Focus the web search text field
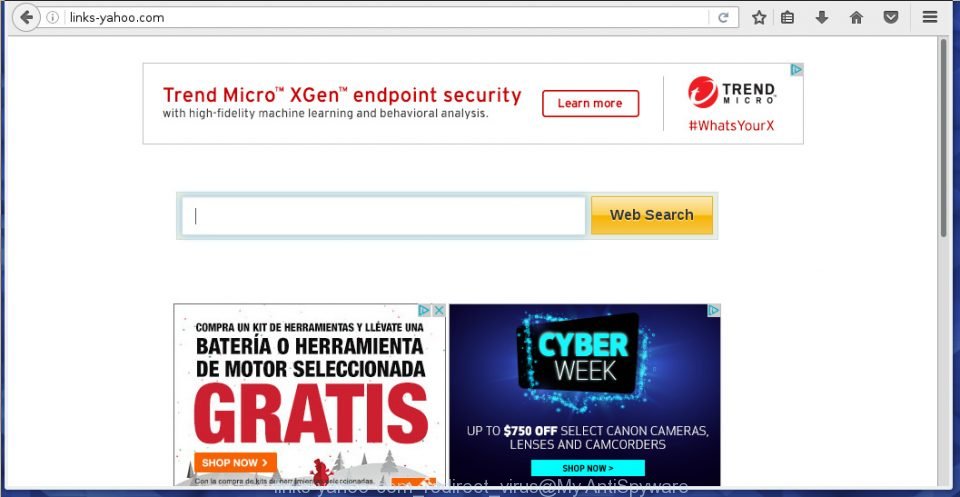The image size is (960, 497). tap(384, 216)
